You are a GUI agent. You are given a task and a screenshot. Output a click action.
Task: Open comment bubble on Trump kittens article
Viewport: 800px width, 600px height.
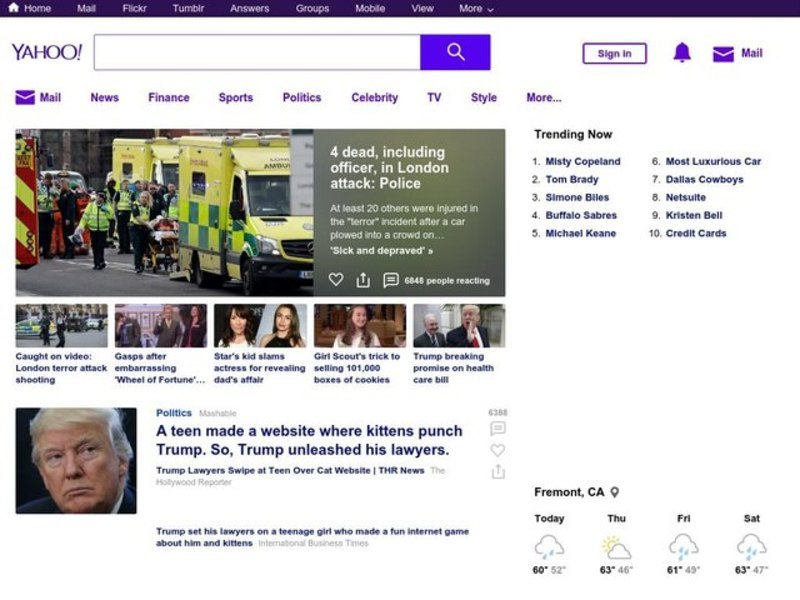coord(497,428)
